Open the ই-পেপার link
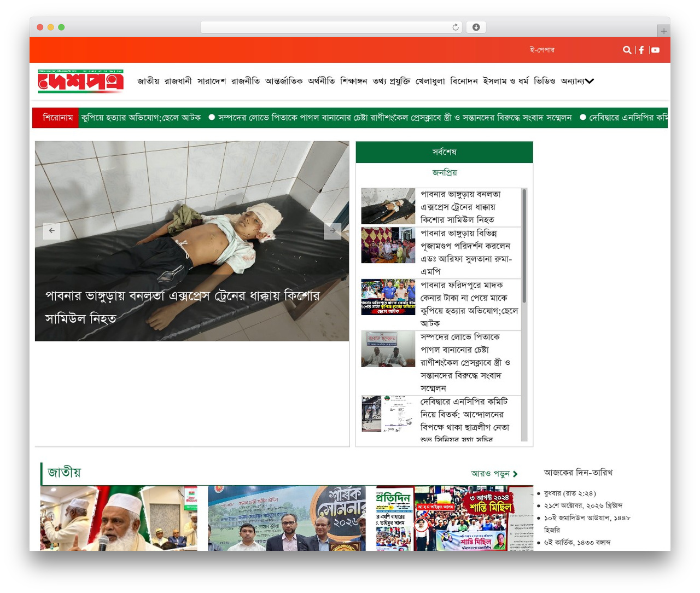Screen dimensions: 700x593 click(542, 50)
